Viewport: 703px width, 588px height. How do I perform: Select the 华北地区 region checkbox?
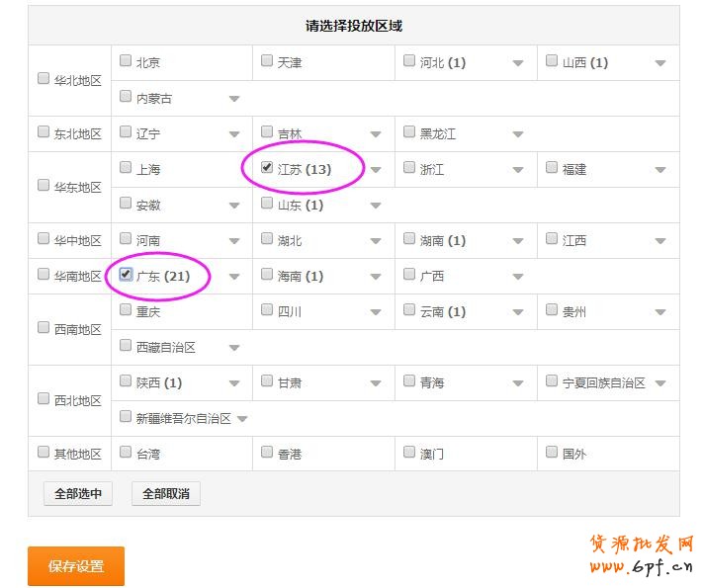pyautogui.click(x=44, y=79)
